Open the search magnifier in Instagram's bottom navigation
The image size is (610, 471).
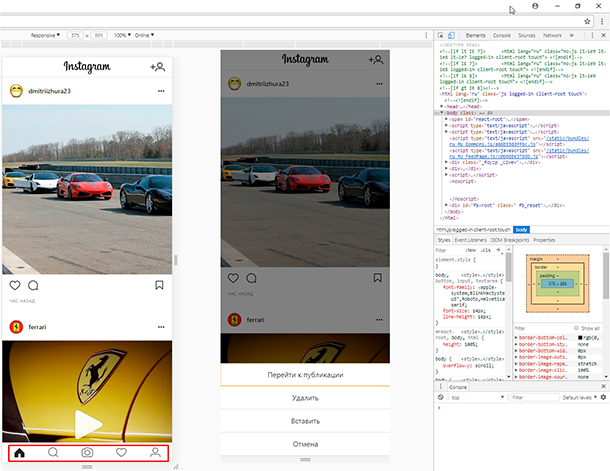tap(53, 453)
